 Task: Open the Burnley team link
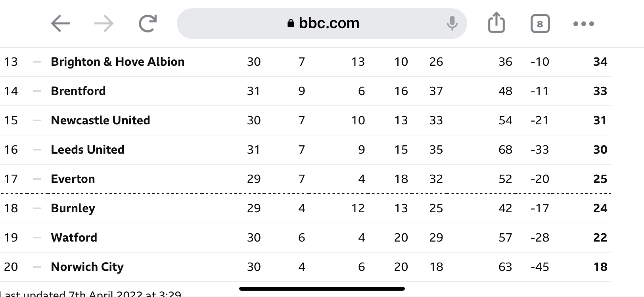click(x=73, y=208)
